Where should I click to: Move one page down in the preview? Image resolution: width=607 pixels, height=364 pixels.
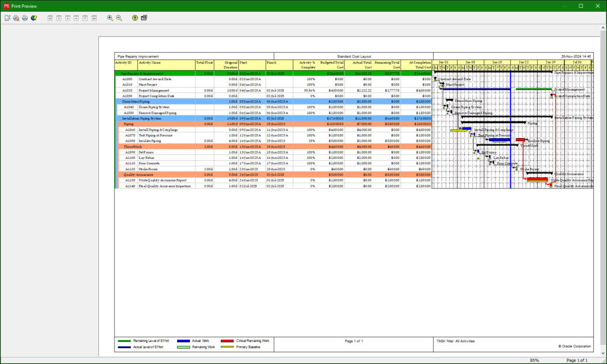click(x=85, y=18)
